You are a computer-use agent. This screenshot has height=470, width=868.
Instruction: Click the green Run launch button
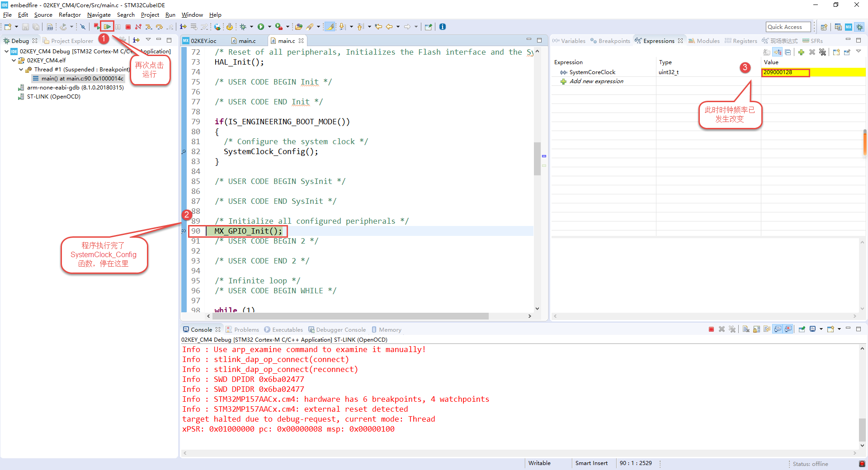coord(261,27)
